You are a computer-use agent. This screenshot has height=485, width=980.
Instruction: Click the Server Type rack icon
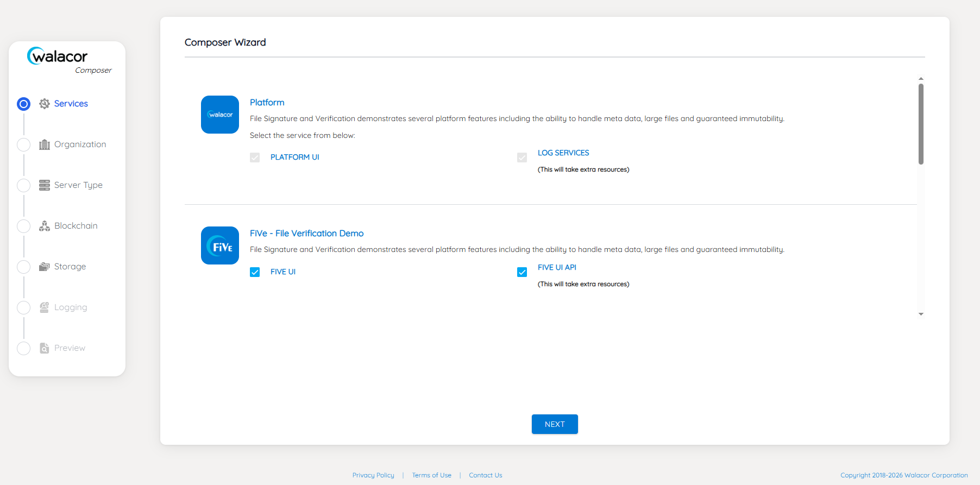45,185
